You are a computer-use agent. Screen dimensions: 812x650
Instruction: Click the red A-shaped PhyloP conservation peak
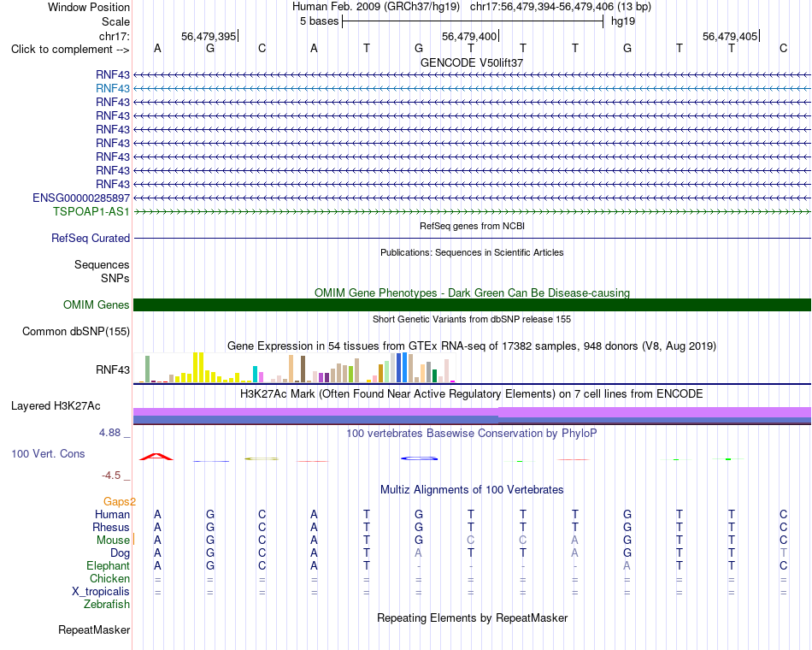click(156, 457)
